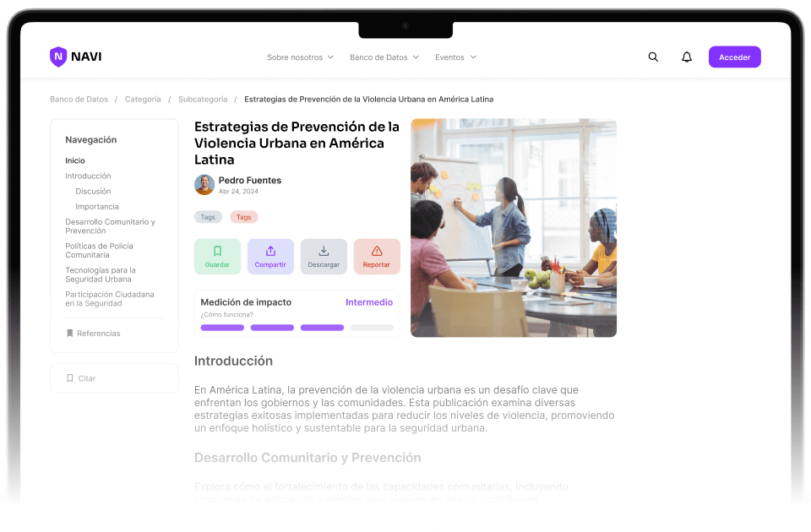Select the red Tags chip

(x=243, y=217)
